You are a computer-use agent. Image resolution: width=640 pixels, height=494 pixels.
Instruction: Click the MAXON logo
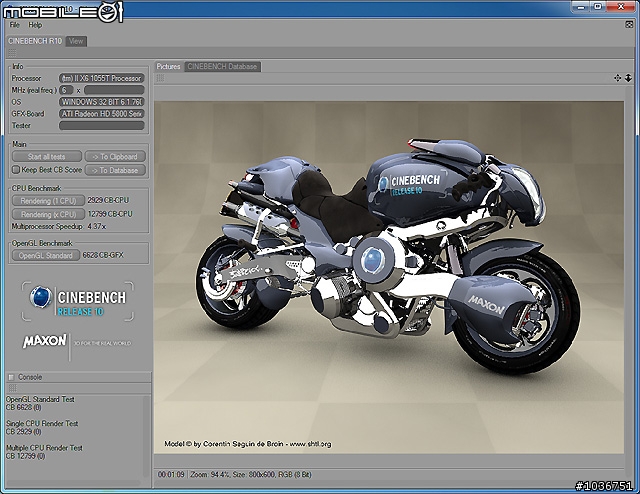pos(44,341)
